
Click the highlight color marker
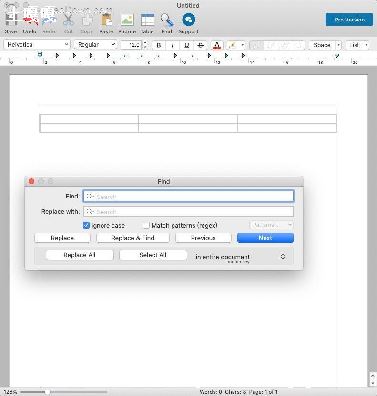pos(233,45)
